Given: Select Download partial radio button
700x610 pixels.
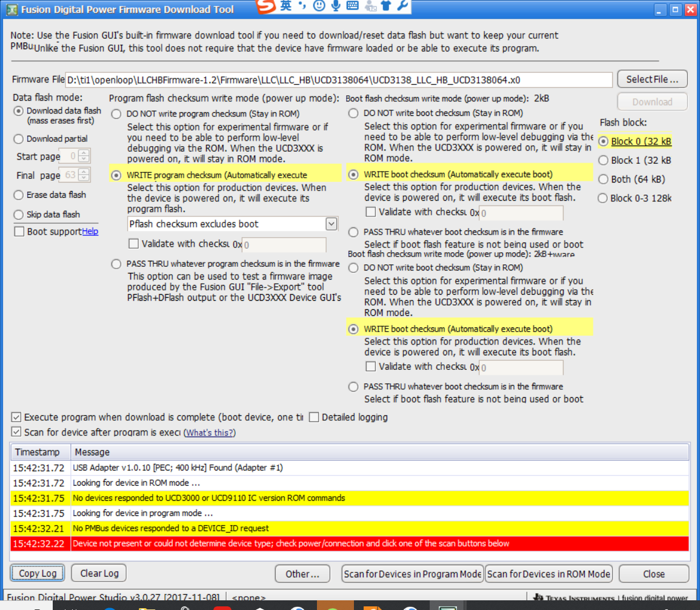Looking at the screenshot, I should coord(18,139).
